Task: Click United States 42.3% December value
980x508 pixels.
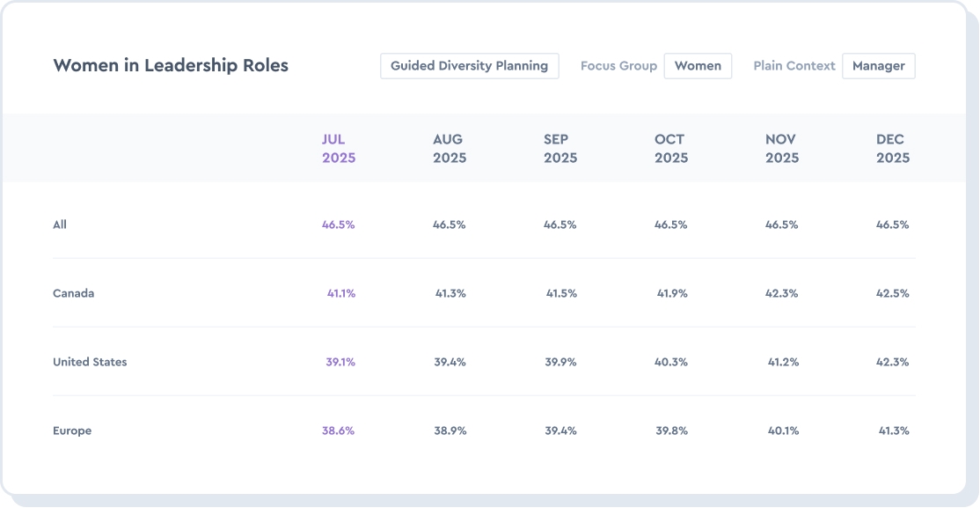Action: click(893, 362)
